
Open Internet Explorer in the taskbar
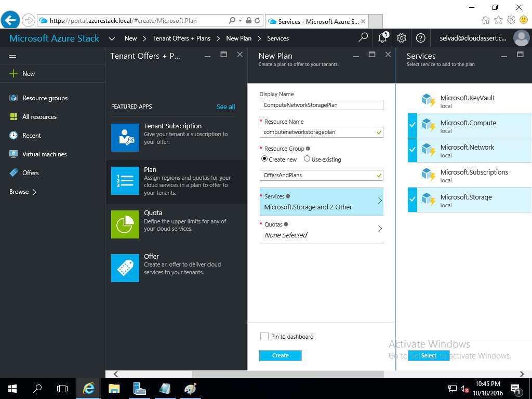[89, 389]
